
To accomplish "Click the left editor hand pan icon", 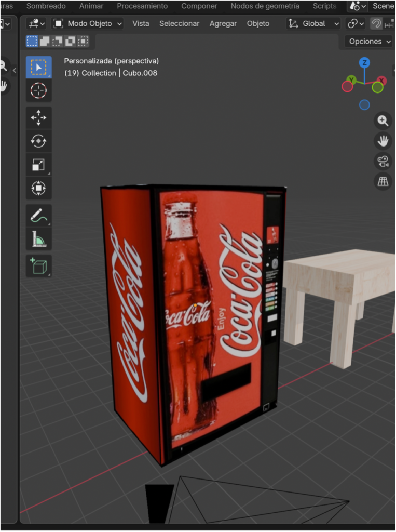I will (x=4, y=86).
